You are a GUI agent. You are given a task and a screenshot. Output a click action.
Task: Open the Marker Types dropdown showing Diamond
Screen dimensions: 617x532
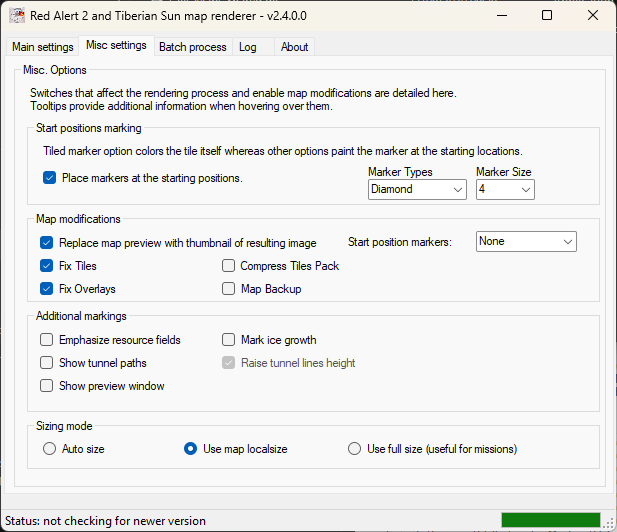tap(417, 189)
